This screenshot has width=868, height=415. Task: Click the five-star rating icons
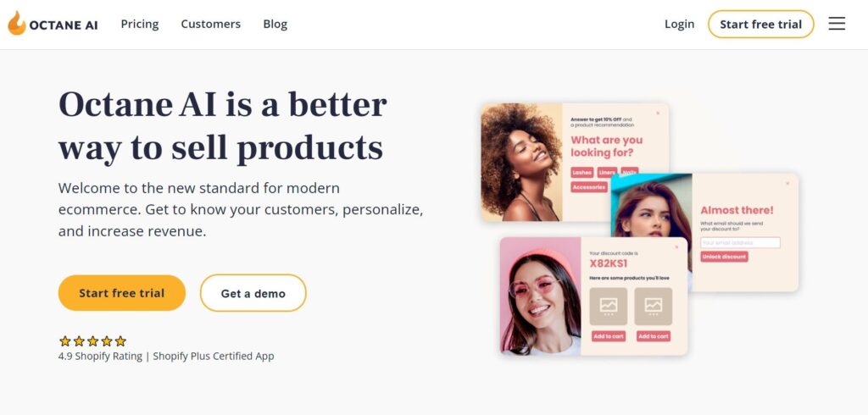(x=92, y=340)
